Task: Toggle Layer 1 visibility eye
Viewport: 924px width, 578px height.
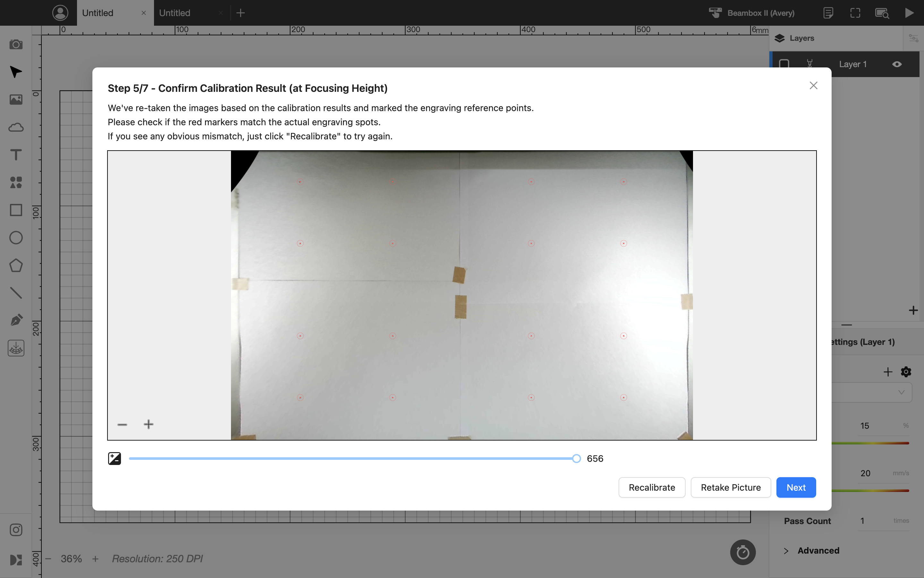Action: 897,64
